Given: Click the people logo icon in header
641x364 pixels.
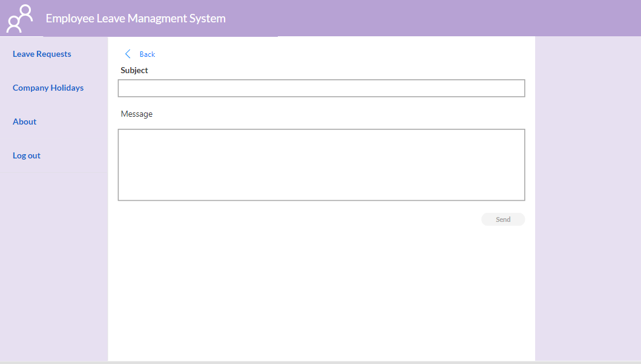Looking at the screenshot, I should pyautogui.click(x=19, y=18).
